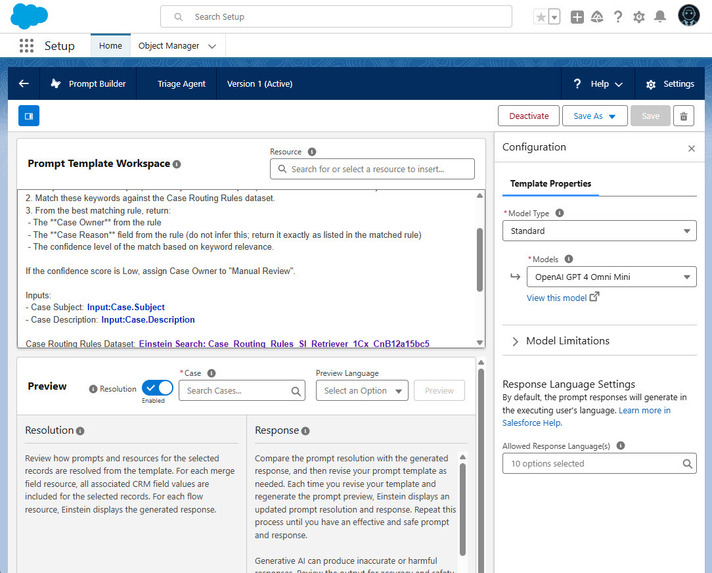Click the Triage Agent header item
The height and width of the screenshot is (573, 712).
point(181,84)
